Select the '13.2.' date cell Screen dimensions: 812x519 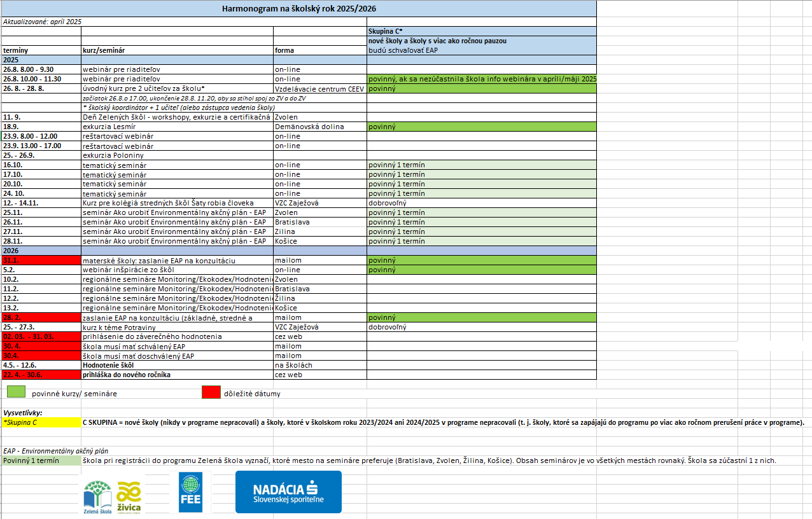click(x=41, y=308)
